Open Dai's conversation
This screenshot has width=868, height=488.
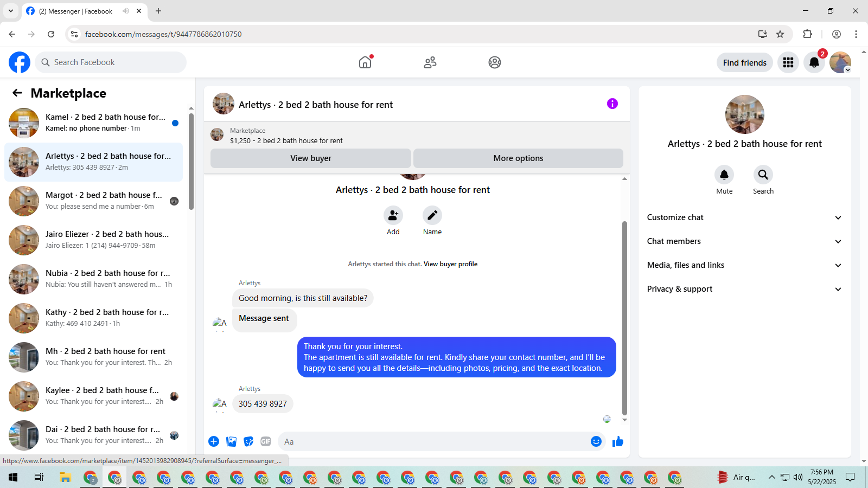[93, 435]
